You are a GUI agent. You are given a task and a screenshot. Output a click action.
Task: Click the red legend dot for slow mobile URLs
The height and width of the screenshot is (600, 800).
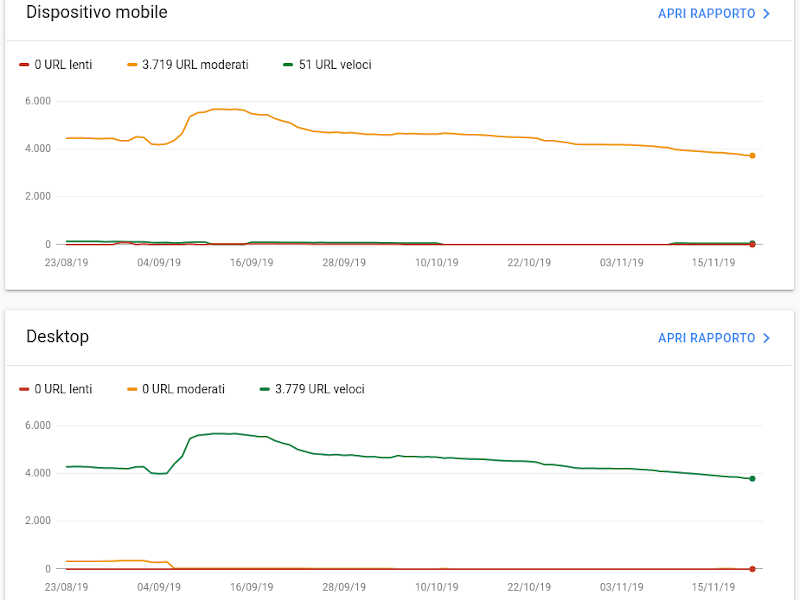(22, 64)
